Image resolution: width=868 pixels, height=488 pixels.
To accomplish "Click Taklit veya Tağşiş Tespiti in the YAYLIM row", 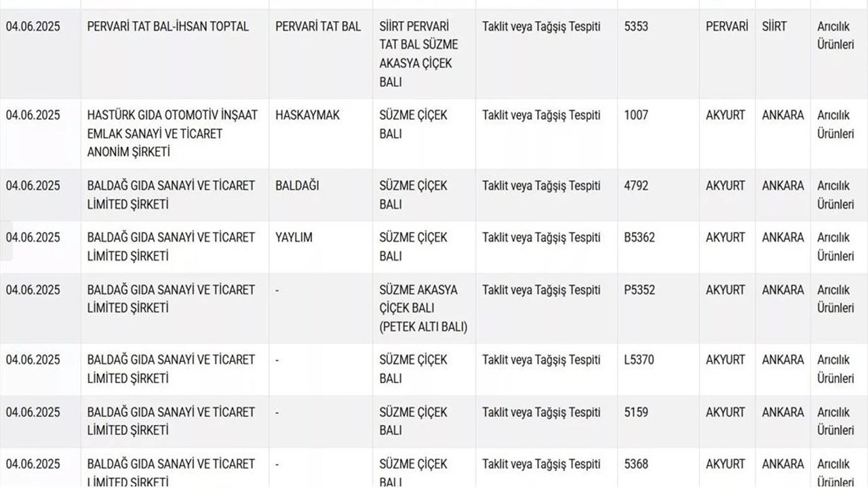I will [x=541, y=238].
